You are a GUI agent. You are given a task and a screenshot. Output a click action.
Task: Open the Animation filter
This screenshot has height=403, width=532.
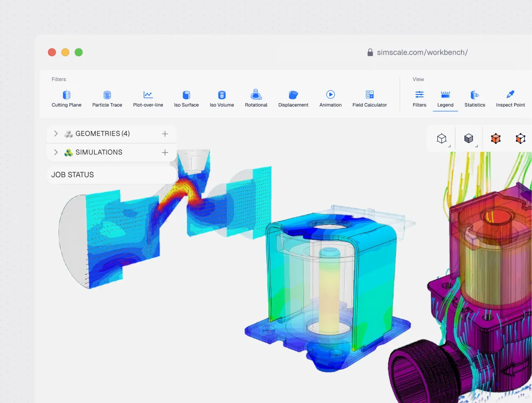tap(330, 99)
